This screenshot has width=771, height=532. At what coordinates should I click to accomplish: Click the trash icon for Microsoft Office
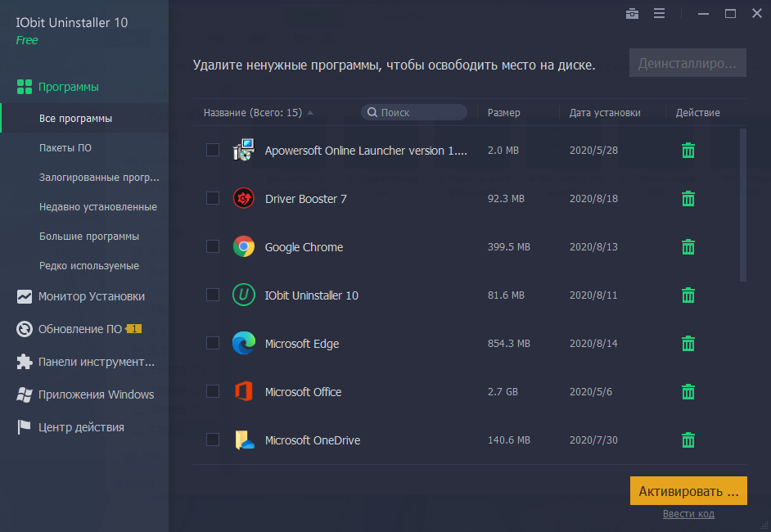(x=688, y=391)
